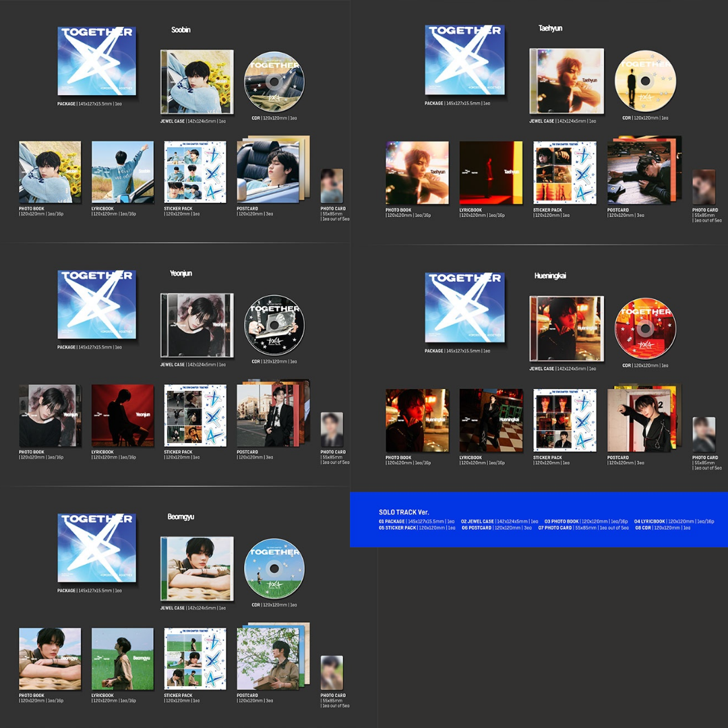Click the Taehyun member name label
The image size is (728, 728).
pyautogui.click(x=550, y=28)
